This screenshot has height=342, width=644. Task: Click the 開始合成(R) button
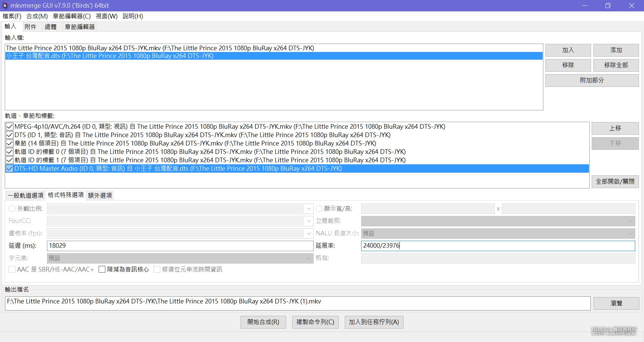pos(263,322)
